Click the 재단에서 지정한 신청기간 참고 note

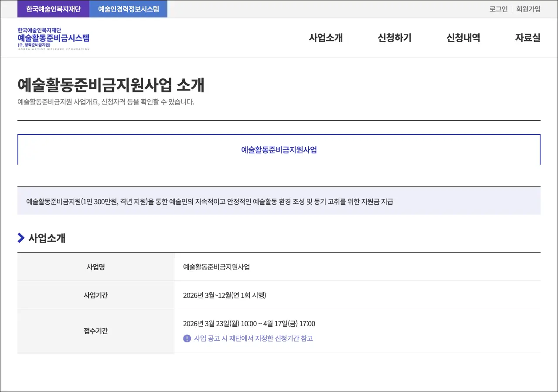pos(253,338)
